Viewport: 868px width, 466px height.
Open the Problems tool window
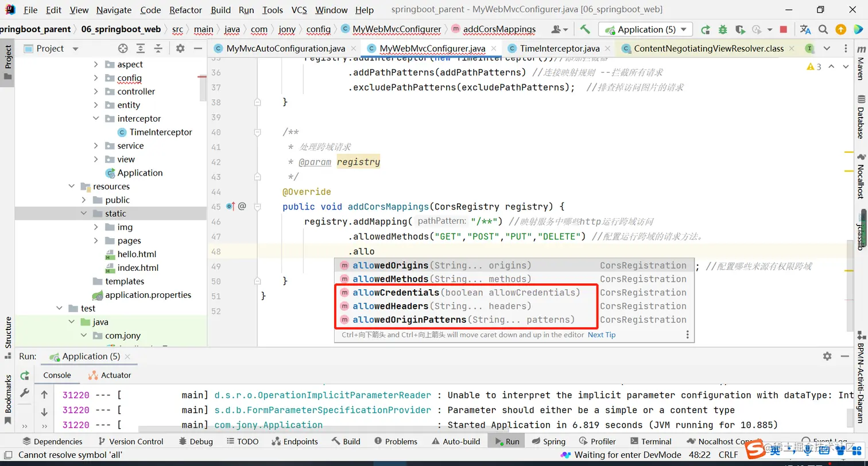pos(396,441)
